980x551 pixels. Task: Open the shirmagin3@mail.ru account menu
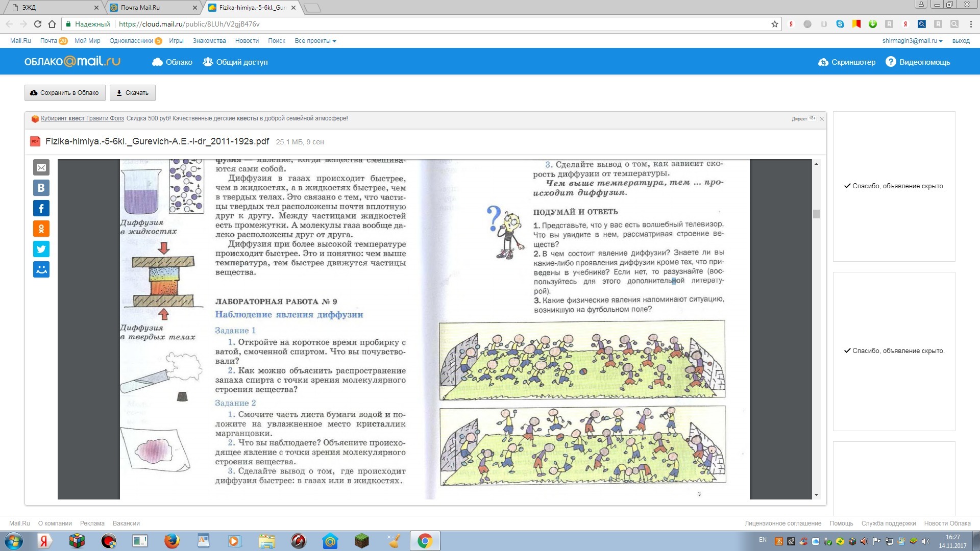tap(912, 41)
